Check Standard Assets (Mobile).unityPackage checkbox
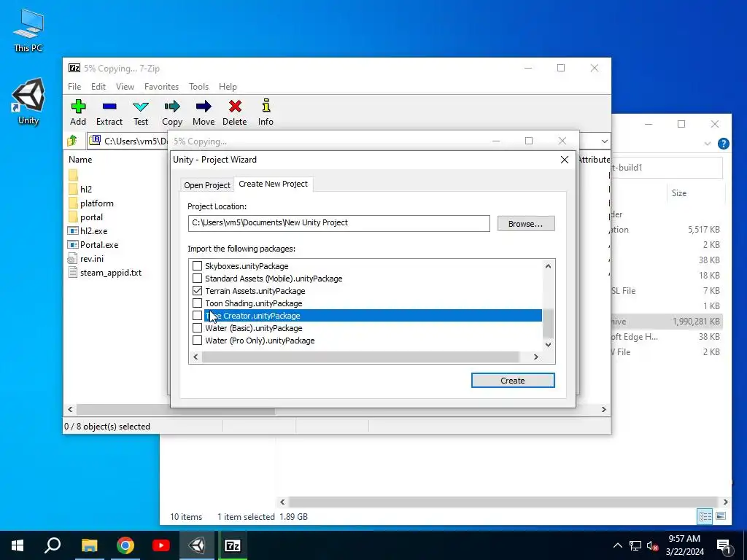This screenshot has width=747, height=560. click(197, 278)
